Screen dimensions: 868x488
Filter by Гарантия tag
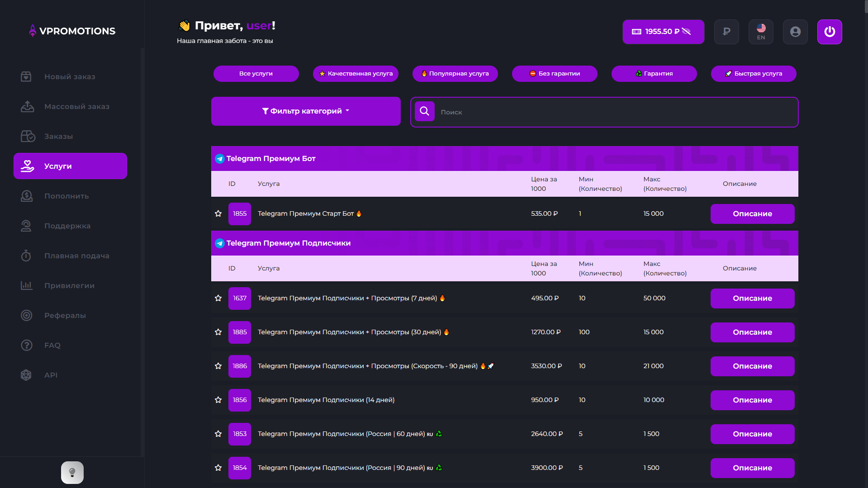(654, 74)
